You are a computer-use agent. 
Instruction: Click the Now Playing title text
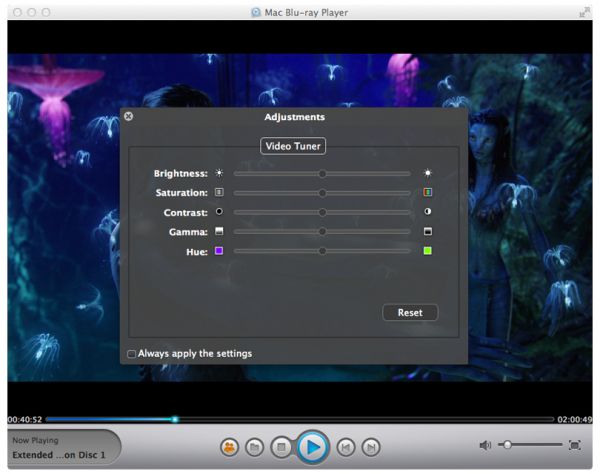pos(59,455)
